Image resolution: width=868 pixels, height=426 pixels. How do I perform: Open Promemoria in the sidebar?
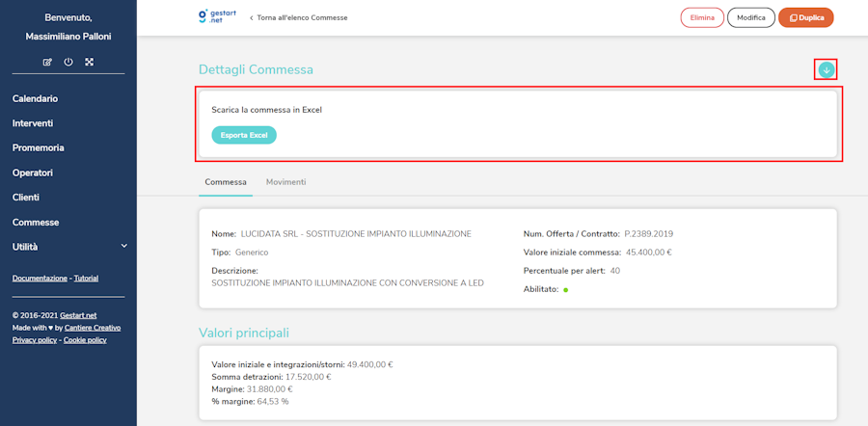[39, 148]
